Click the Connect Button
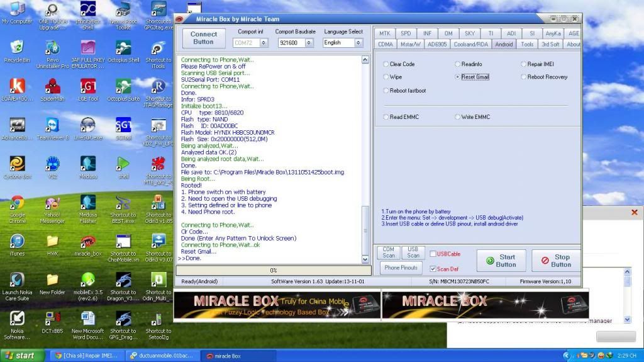The image size is (644, 362). [204, 38]
